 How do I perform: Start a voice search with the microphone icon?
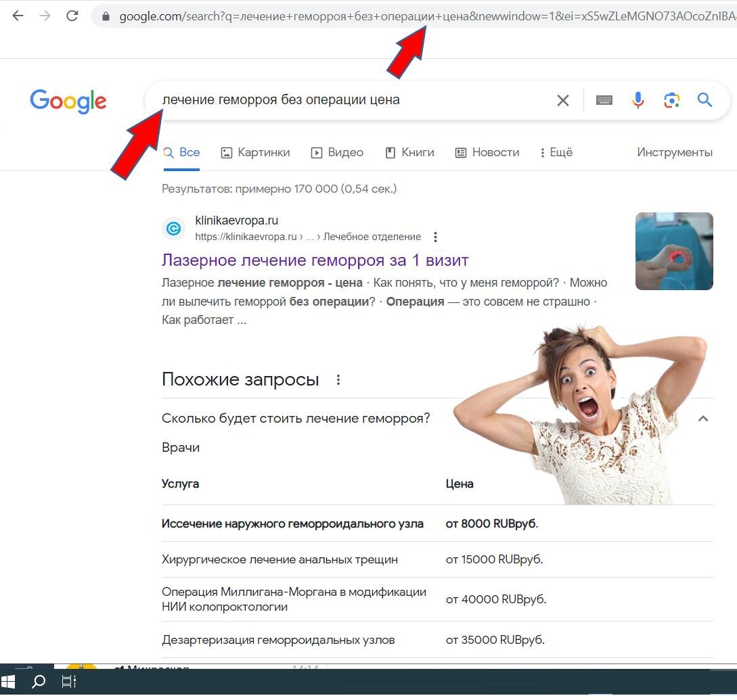coord(638,100)
